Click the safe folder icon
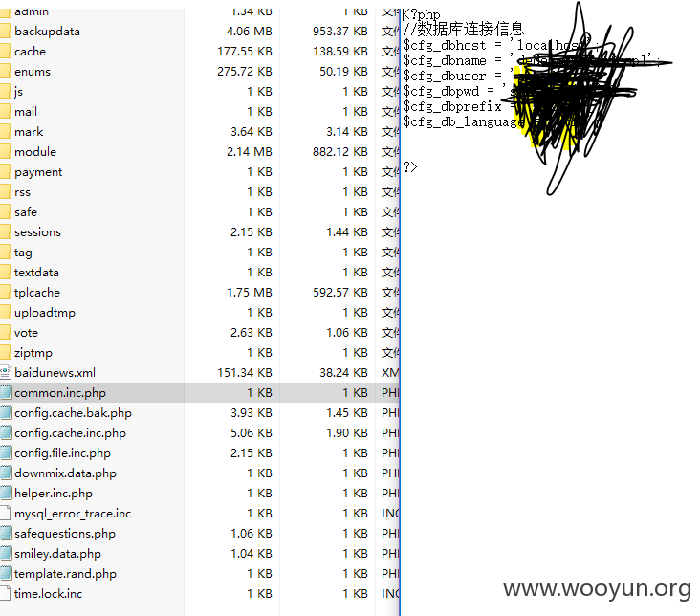 point(5,212)
